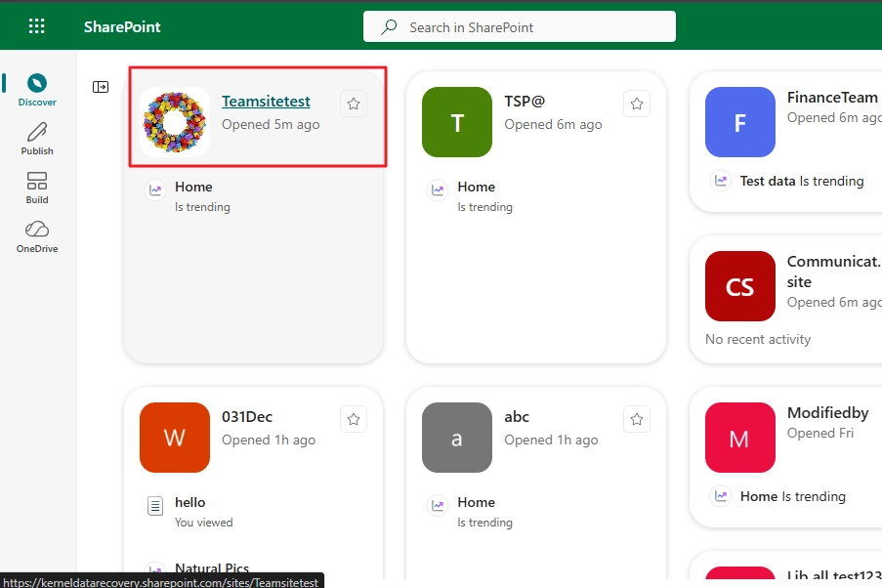
Task: Open the 031Dec site title
Action: [x=247, y=417]
